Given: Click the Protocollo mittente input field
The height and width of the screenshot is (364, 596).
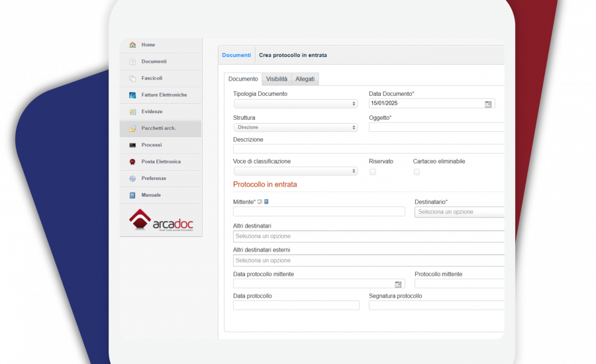Looking at the screenshot, I should 460,284.
